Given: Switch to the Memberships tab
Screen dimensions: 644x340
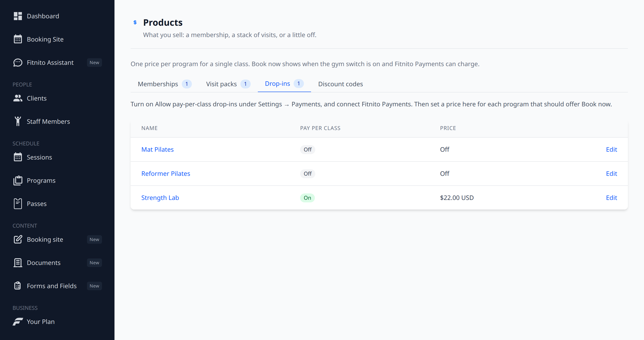Looking at the screenshot, I should [x=165, y=84].
